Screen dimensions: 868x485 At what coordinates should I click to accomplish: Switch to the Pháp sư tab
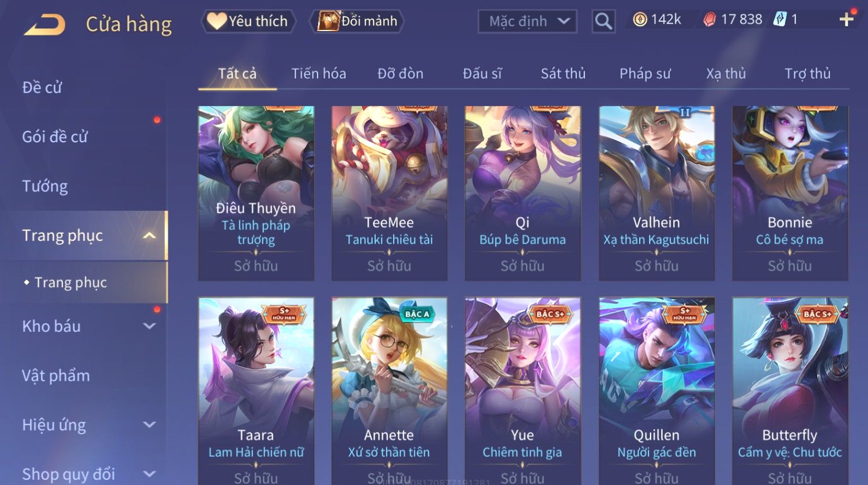(645, 74)
